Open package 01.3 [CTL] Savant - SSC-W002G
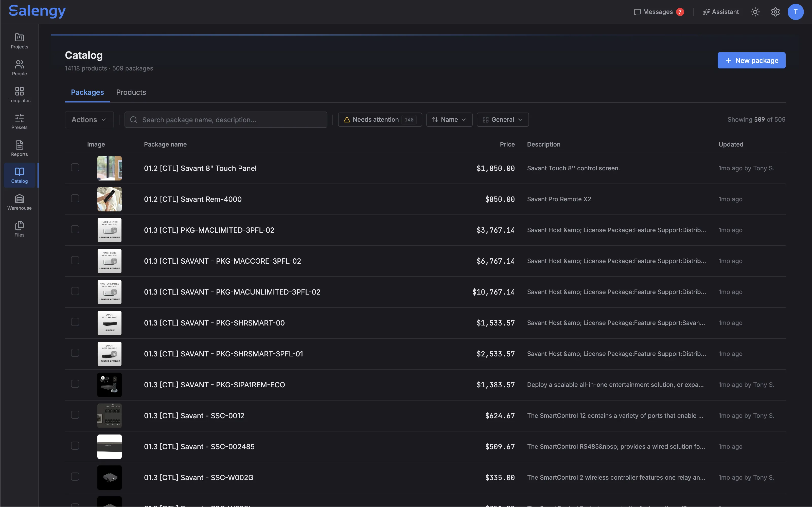 coord(199,478)
